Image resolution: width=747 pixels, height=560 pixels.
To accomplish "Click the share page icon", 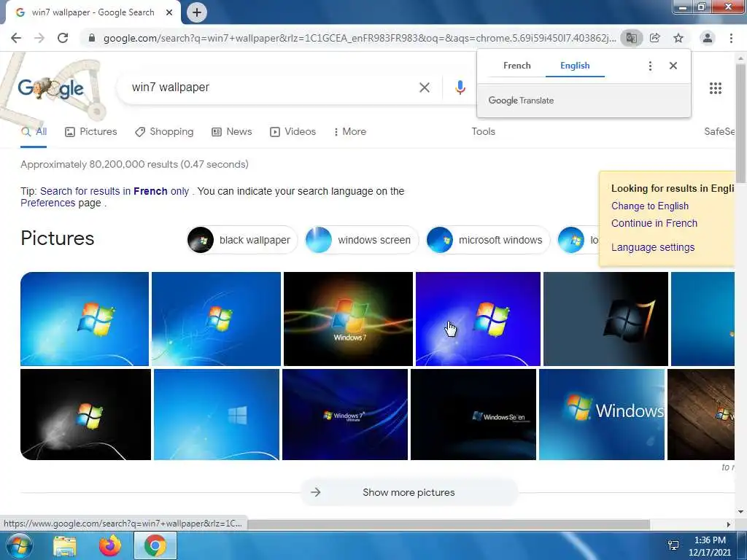I will (x=654, y=38).
